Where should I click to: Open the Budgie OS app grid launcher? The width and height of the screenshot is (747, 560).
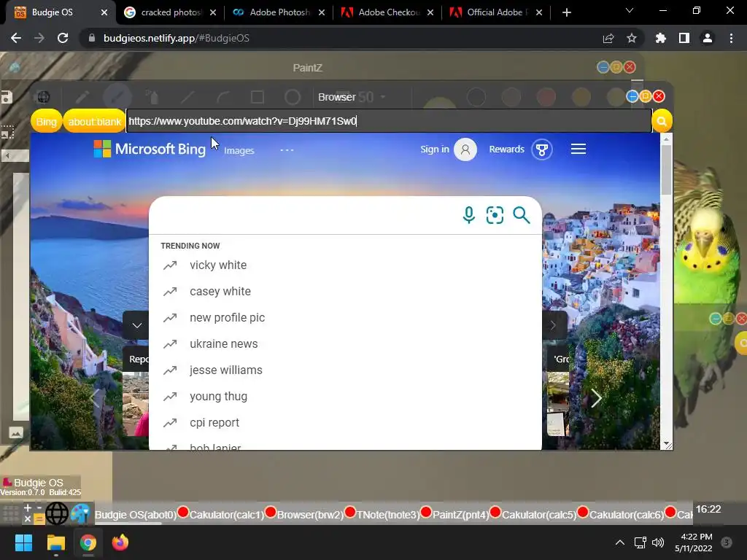(x=10, y=514)
